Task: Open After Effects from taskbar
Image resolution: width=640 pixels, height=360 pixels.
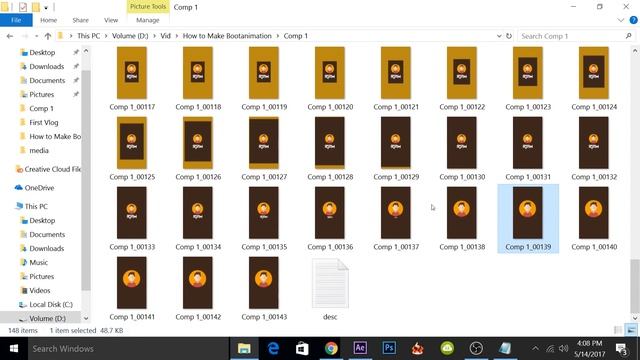Action: click(360, 349)
